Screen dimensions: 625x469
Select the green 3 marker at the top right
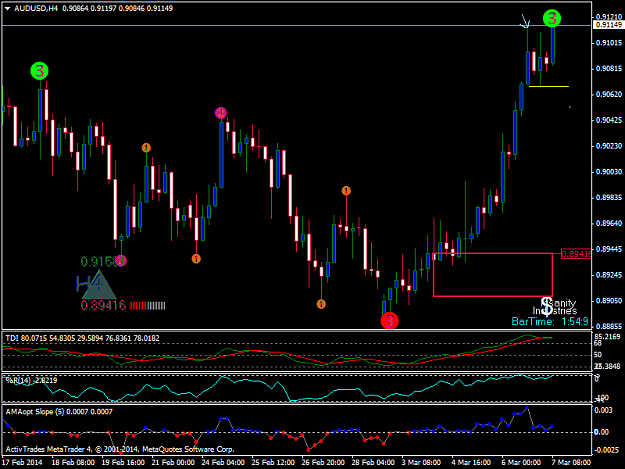click(552, 18)
